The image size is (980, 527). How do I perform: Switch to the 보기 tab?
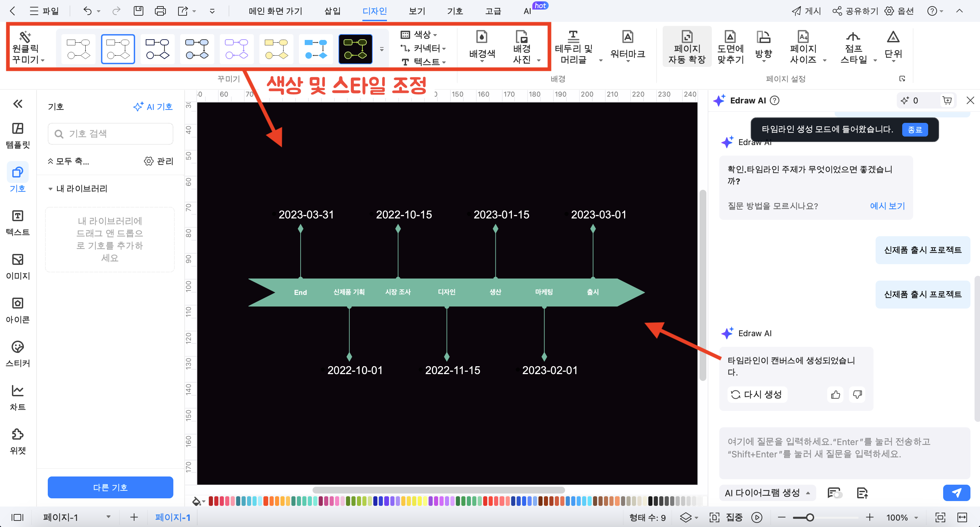[x=417, y=11]
